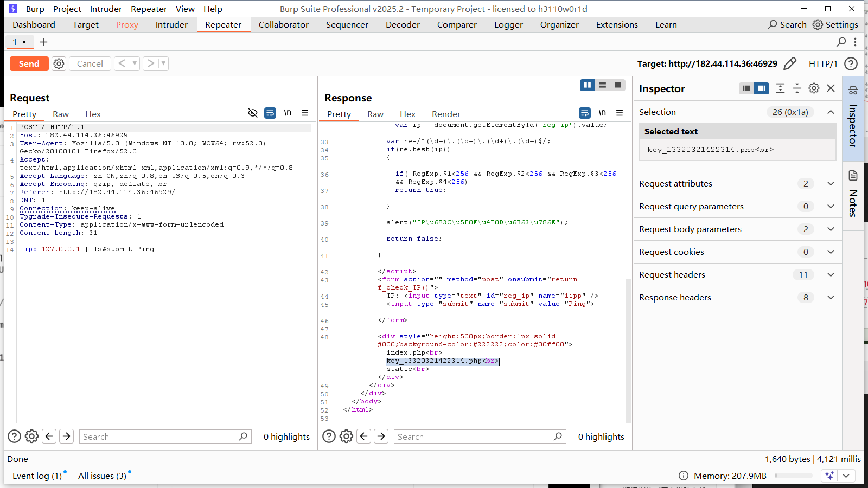868x488 pixels.
Task: Open request search settings gear
Action: click(x=32, y=436)
